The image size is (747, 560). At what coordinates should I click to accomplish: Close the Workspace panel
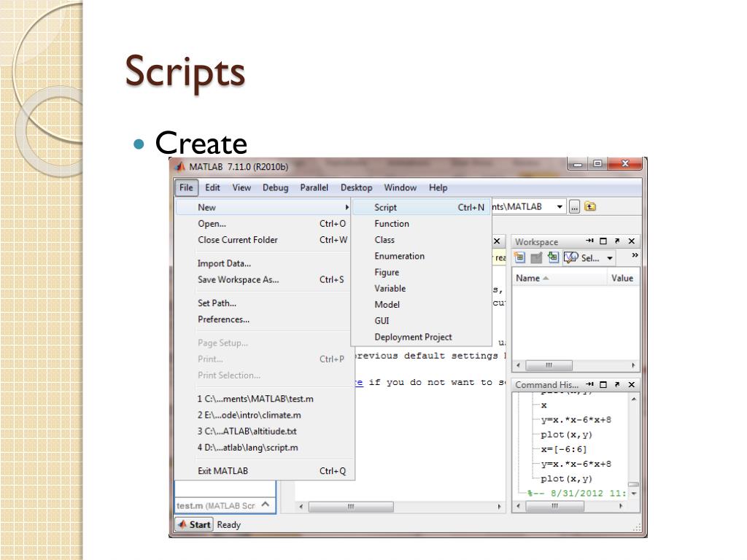[x=632, y=241]
